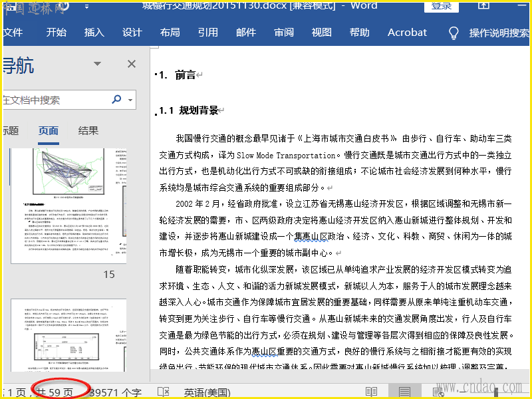This screenshot has height=399, width=532.
Task: Click the 操作说明搜索 search box
Action: point(499,33)
